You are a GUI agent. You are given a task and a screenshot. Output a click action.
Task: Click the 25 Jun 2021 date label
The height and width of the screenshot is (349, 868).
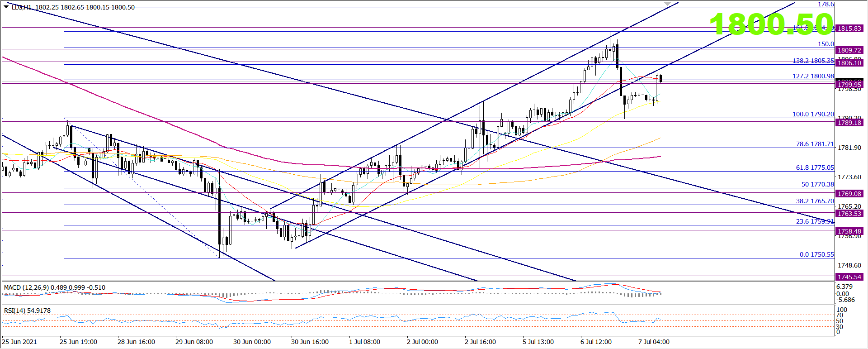point(19,342)
